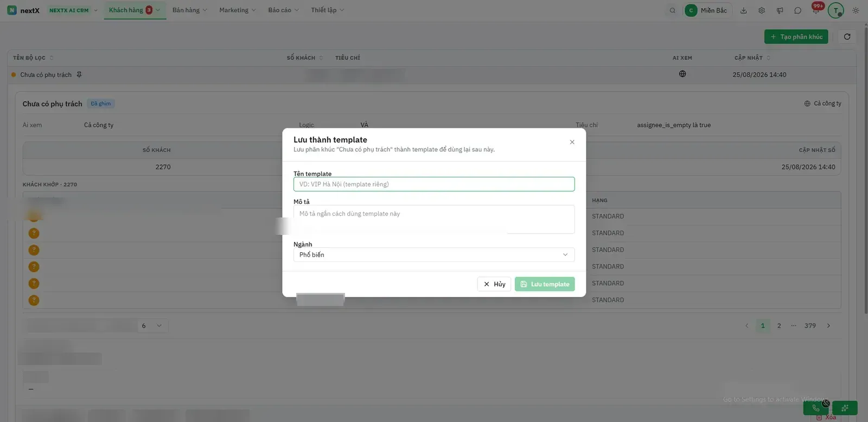Open the Thiết lập menu
Screen dimensions: 868x422
tap(328, 10)
